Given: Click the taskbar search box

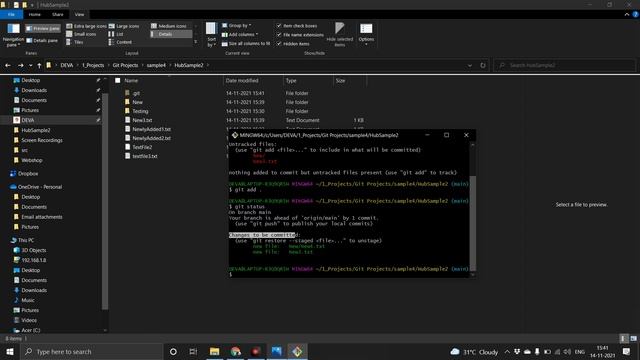Looking at the screenshot, I should (91, 351).
